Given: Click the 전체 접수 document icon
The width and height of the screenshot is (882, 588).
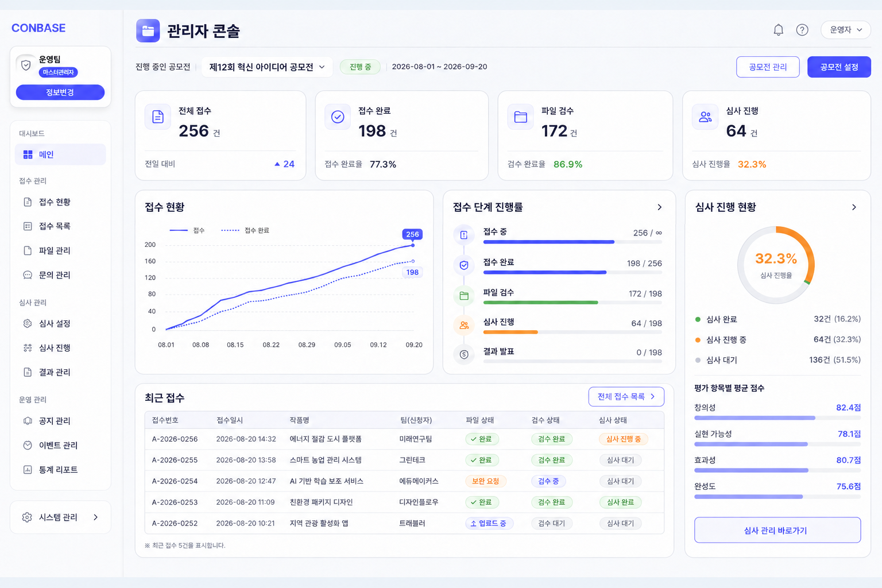Looking at the screenshot, I should pyautogui.click(x=158, y=117).
